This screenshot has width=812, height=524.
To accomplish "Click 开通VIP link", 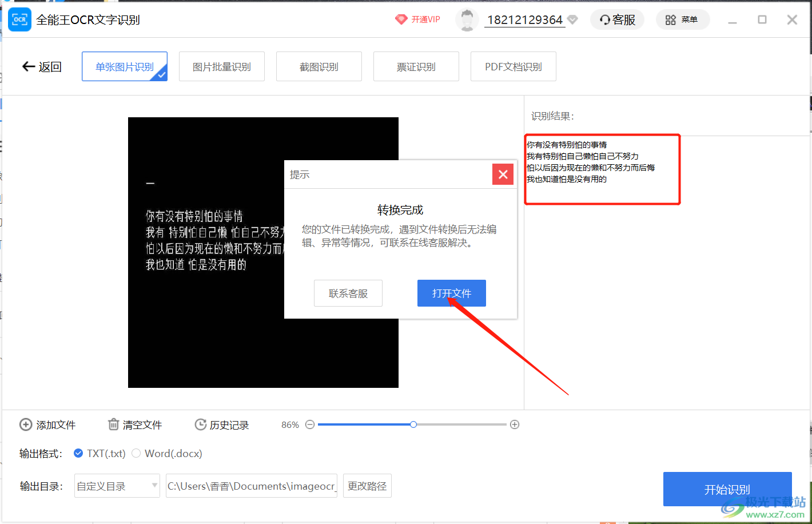I will pyautogui.click(x=426, y=19).
